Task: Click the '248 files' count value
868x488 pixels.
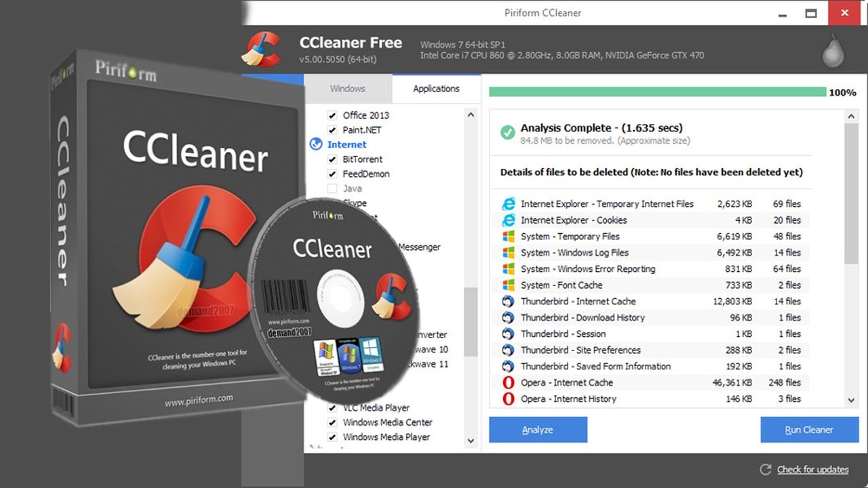Action: (785, 383)
